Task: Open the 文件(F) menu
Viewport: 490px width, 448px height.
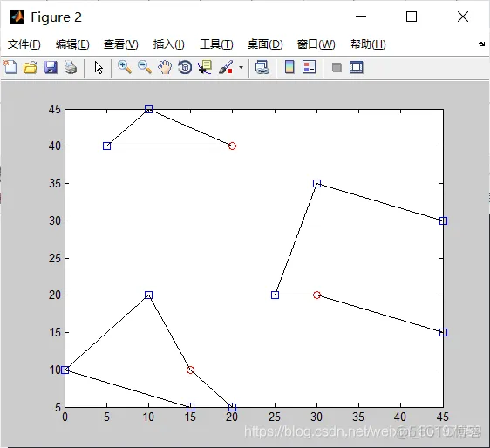Action: point(24,44)
